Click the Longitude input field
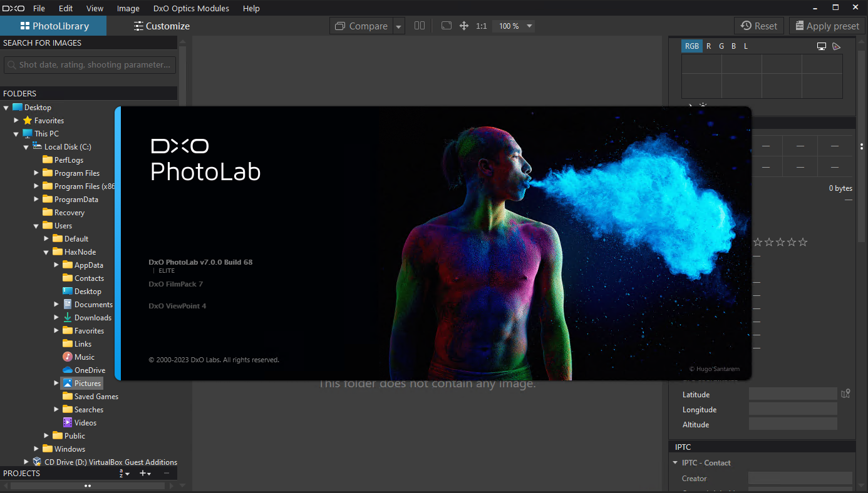 pos(793,409)
